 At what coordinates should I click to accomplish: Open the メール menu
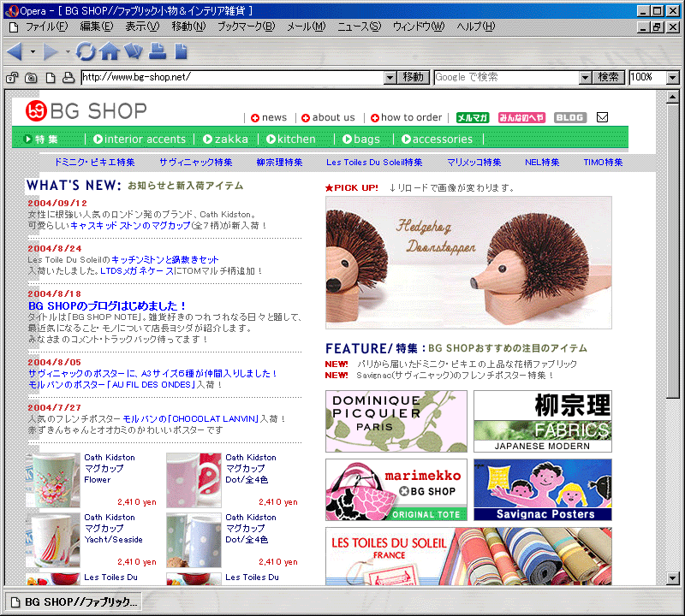click(x=307, y=27)
